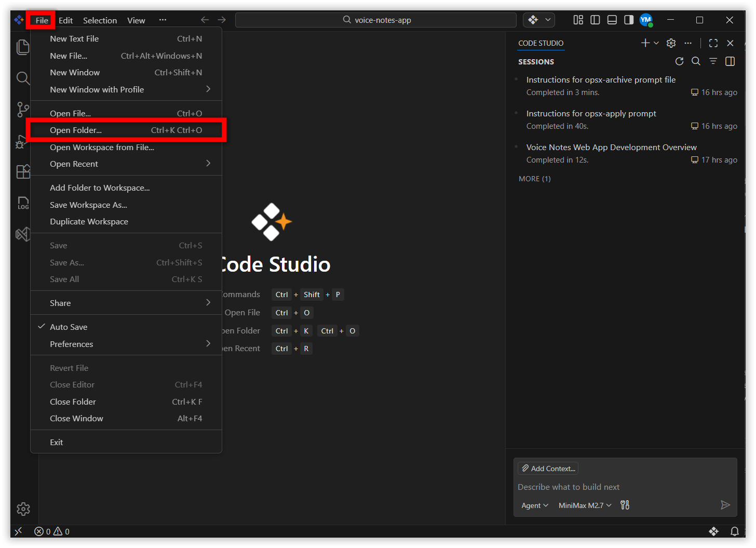Open the Edit menu
Viewport: 756px width, 548px height.
point(65,20)
